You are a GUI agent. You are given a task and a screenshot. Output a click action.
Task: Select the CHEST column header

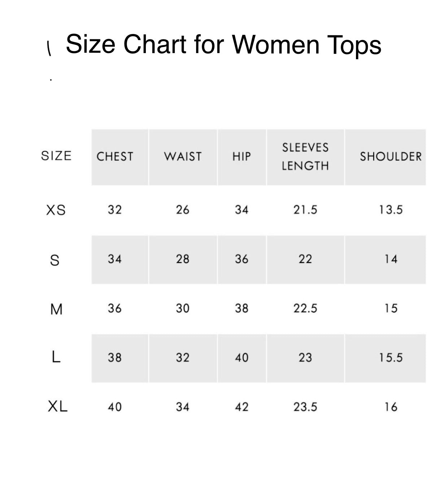pyautogui.click(x=115, y=157)
